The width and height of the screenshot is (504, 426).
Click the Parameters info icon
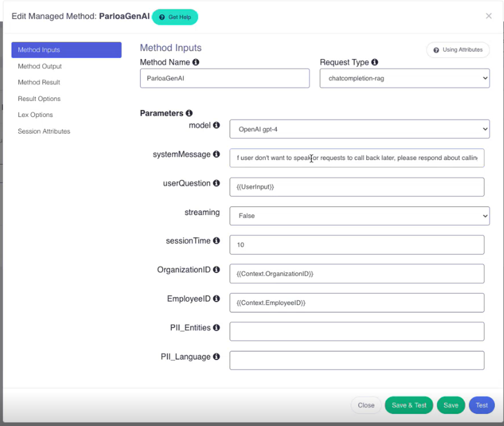(x=189, y=113)
